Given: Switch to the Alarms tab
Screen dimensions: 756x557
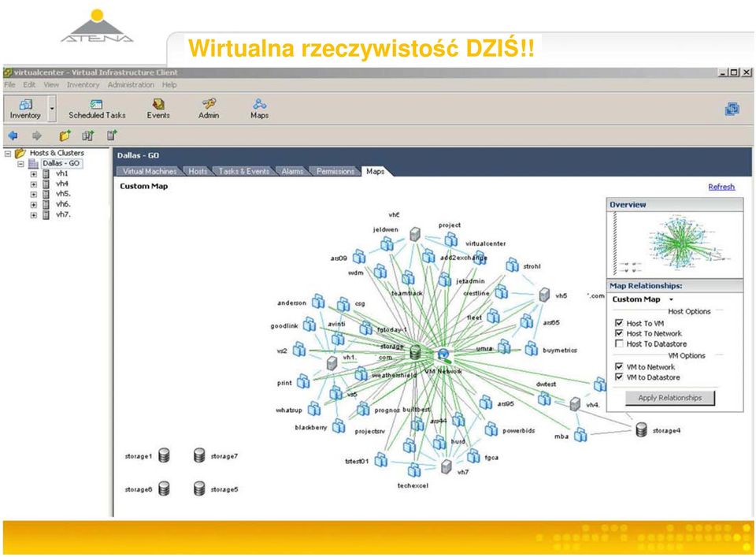Looking at the screenshot, I should pos(293,171).
